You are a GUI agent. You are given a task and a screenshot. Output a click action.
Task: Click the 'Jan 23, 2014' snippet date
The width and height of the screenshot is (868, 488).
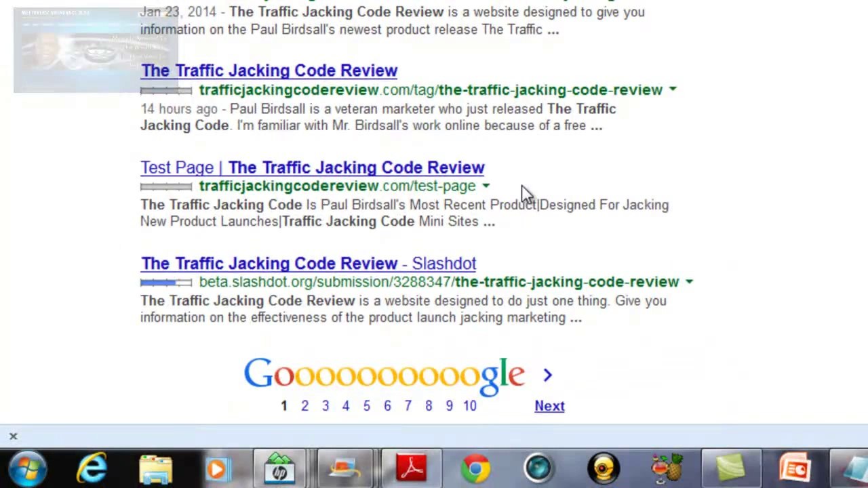178,12
